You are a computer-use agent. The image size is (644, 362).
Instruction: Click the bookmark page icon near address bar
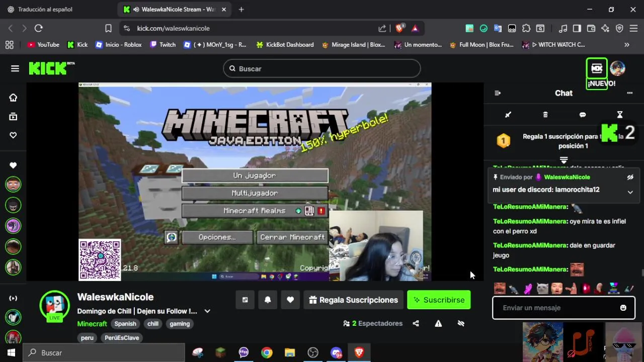[x=108, y=28]
